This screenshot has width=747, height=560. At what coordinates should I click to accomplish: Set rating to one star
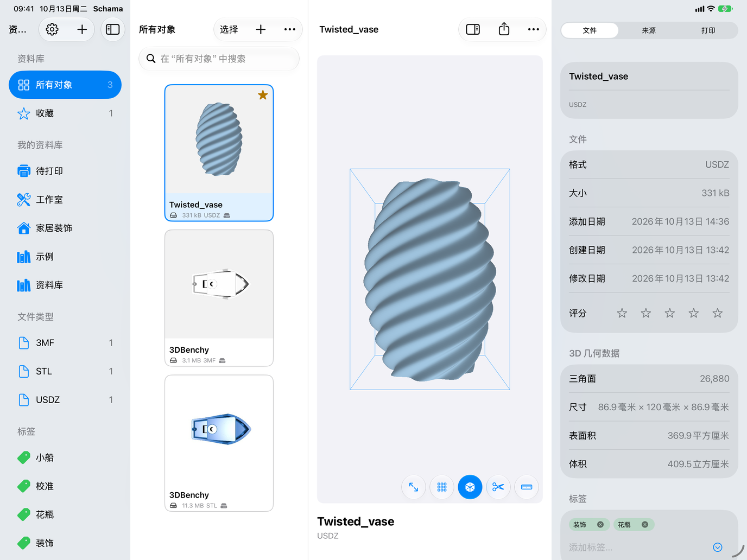coord(622,313)
